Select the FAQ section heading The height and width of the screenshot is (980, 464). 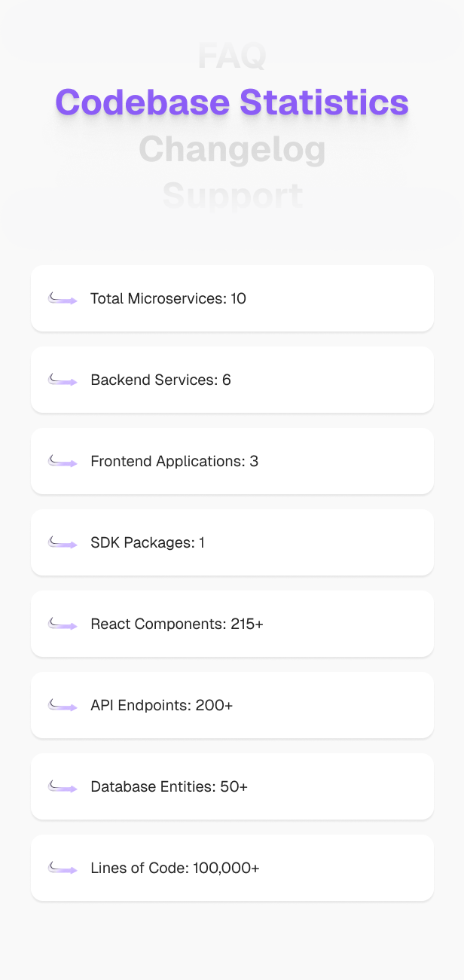tap(232, 56)
